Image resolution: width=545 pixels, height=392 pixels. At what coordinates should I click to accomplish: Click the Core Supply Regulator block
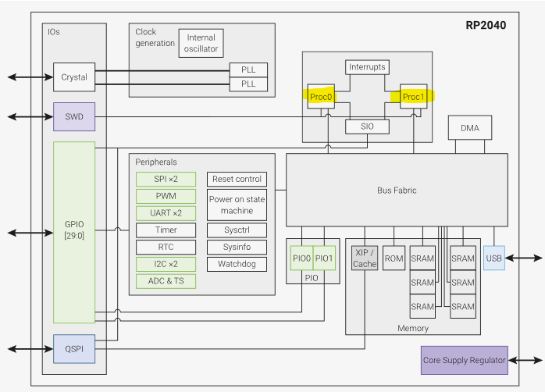coord(465,361)
